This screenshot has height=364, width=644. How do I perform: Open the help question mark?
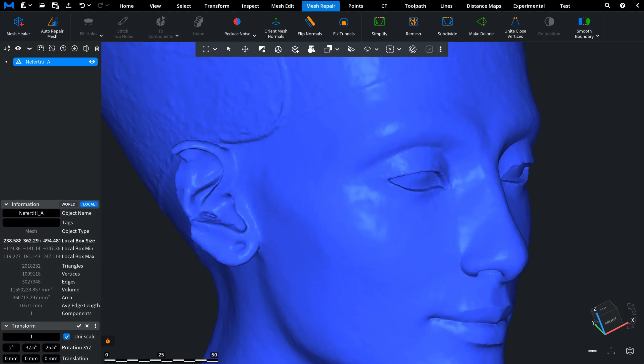click(x=622, y=6)
